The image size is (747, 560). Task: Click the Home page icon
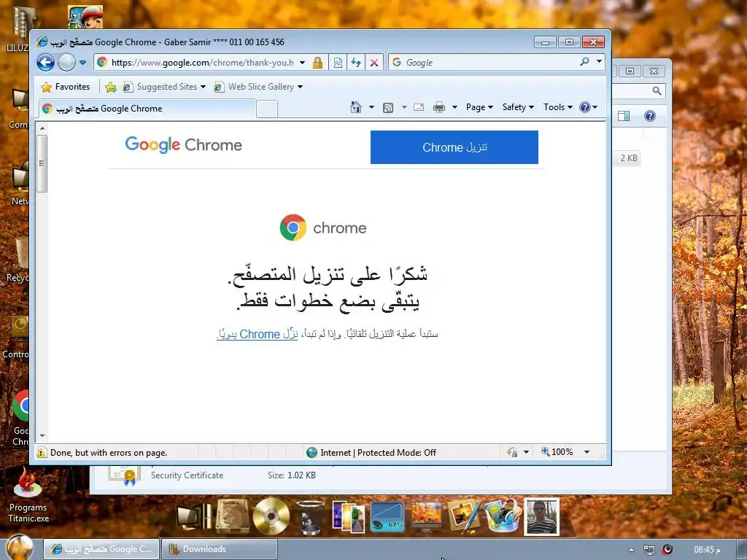[356, 107]
